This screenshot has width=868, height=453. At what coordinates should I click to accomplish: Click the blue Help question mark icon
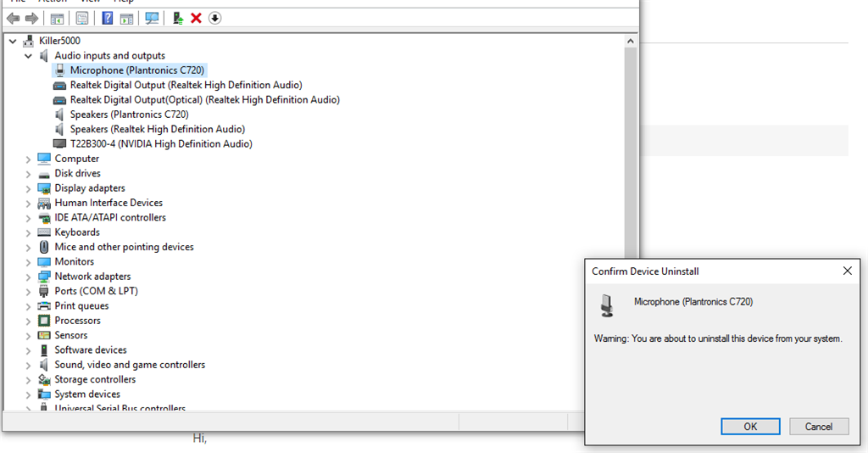(108, 19)
